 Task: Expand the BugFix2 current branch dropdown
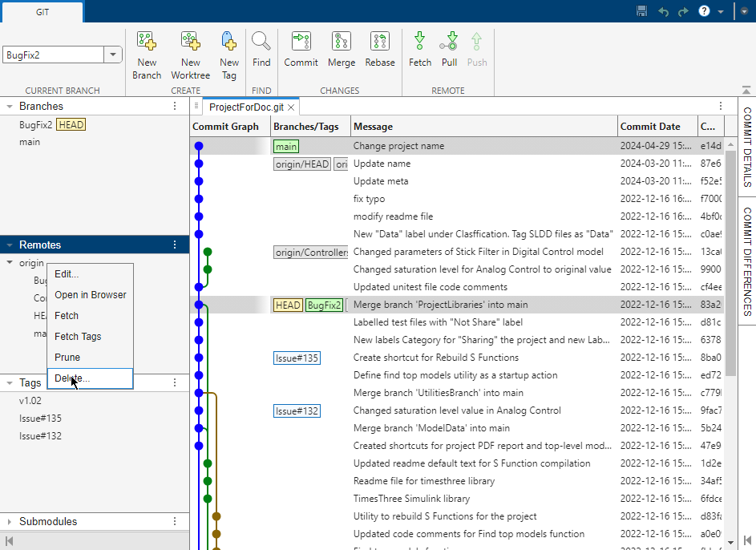[112, 54]
